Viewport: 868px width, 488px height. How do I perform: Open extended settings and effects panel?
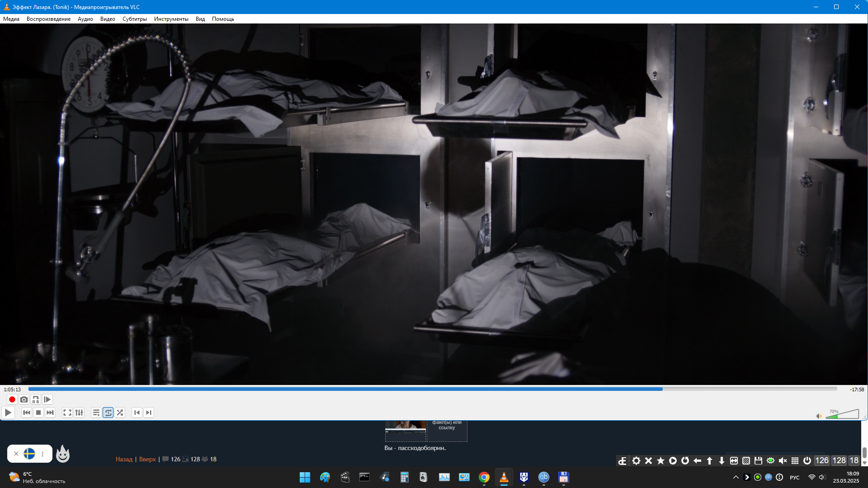79,413
